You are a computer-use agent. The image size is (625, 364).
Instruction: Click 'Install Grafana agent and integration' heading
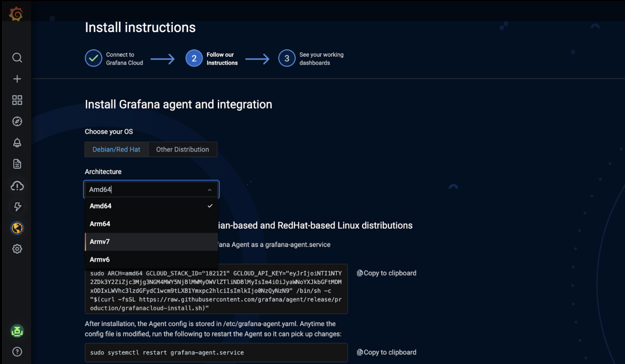pos(179,104)
